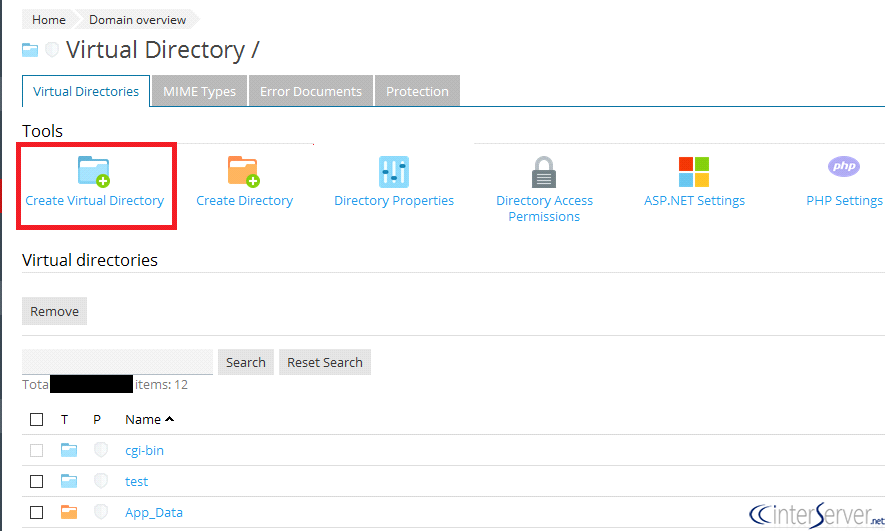Tick the checkbox for App_Data directory
The width and height of the screenshot is (885, 531).
point(37,512)
